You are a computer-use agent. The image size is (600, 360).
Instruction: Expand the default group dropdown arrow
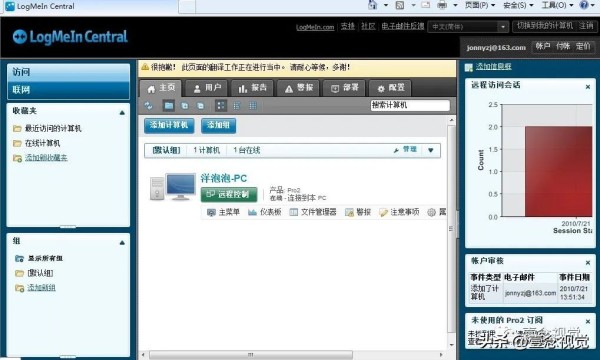click(x=431, y=150)
